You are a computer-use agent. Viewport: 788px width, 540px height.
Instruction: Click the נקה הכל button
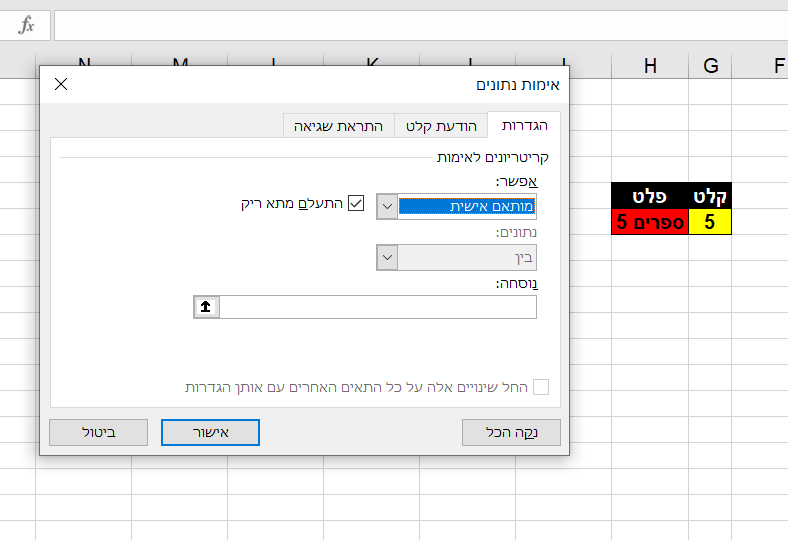tap(511, 433)
